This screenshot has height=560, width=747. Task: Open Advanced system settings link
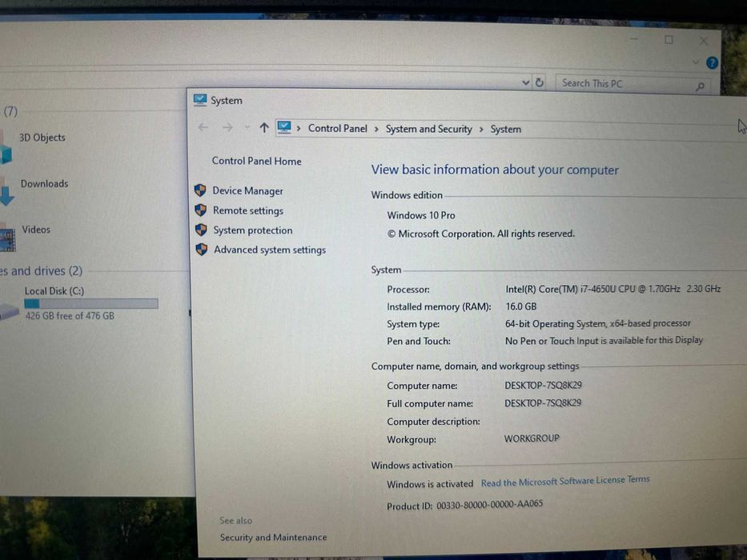270,250
